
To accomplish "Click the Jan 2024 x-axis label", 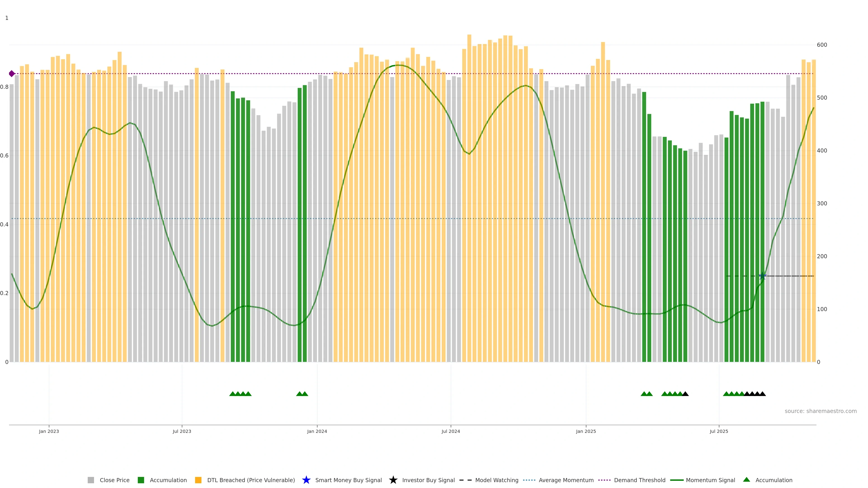I will 317,431.
